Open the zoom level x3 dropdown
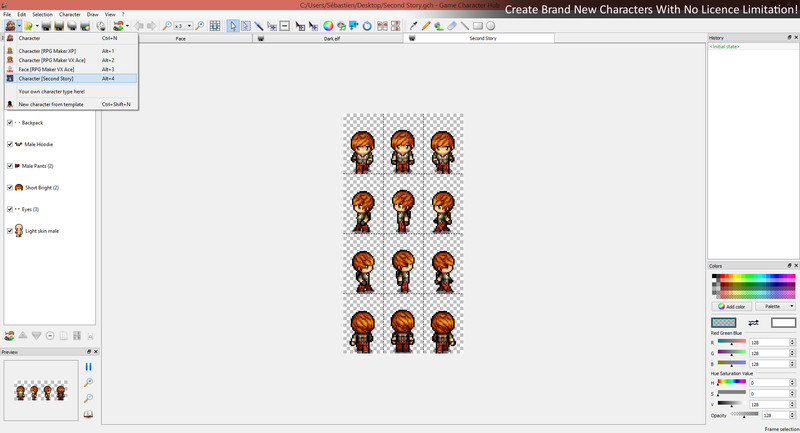Image resolution: width=800 pixels, height=433 pixels. pos(183,26)
